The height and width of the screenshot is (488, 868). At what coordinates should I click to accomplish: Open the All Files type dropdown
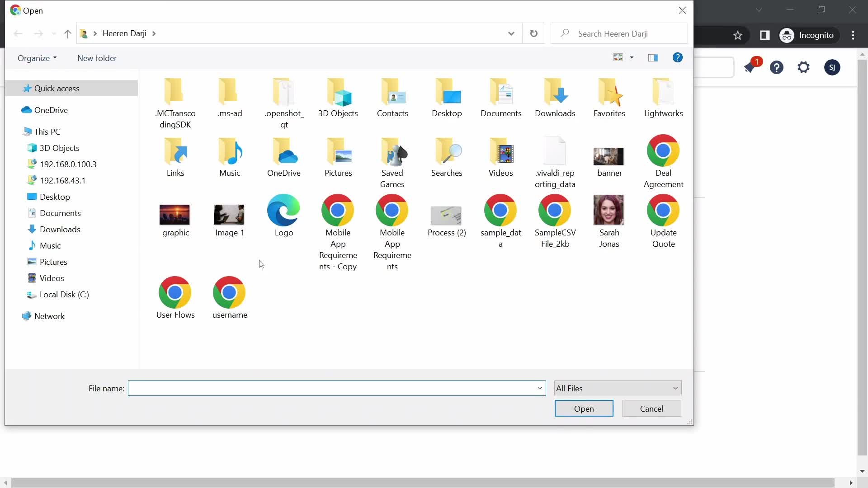pos(618,388)
